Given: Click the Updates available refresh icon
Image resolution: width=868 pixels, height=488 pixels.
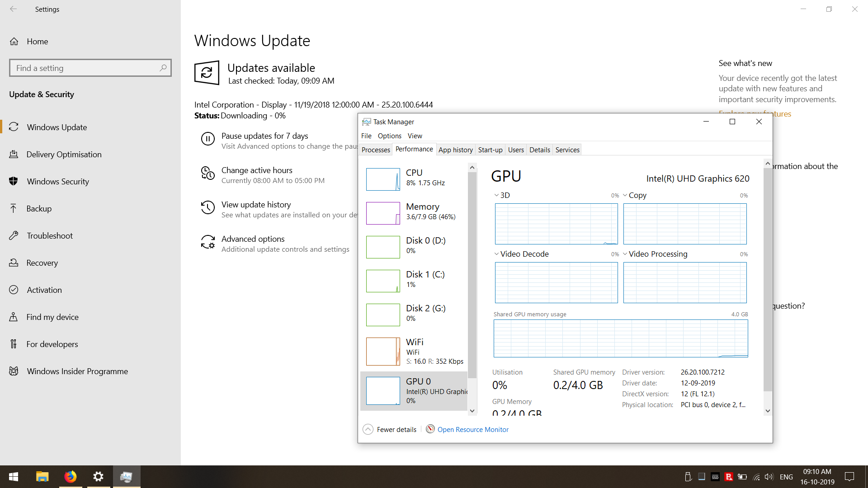Looking at the screenshot, I should point(207,72).
